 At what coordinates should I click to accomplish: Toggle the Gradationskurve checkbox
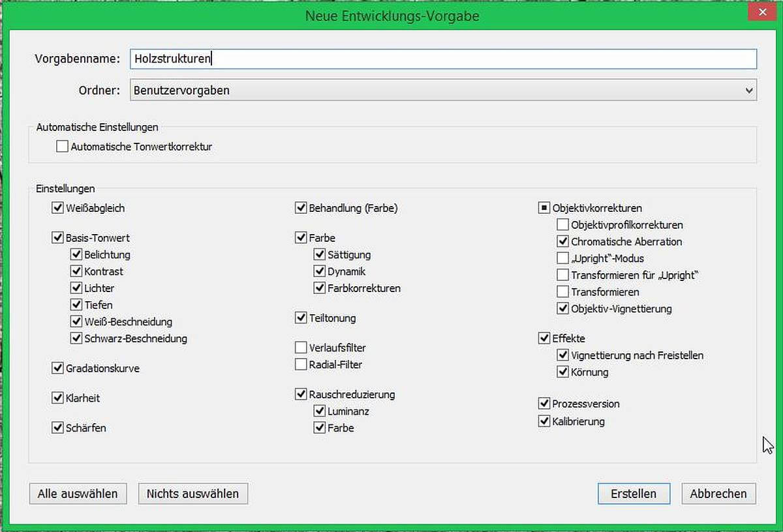[x=57, y=368]
